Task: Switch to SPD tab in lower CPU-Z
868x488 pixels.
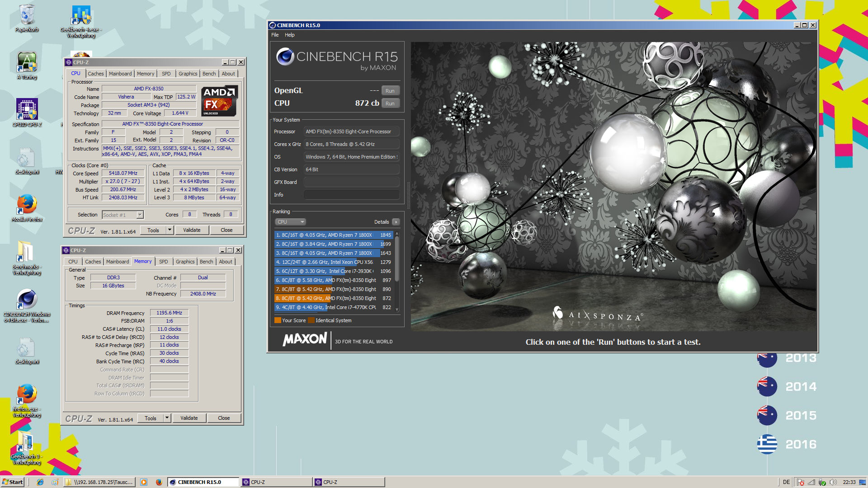Action: [164, 262]
